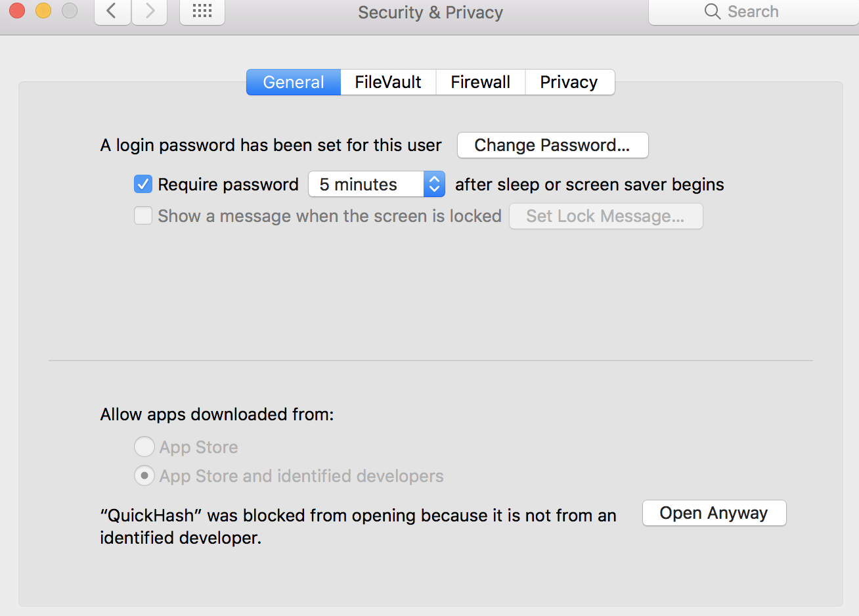859x616 pixels.
Task: Click the gray zoom window button
Action: pyautogui.click(x=69, y=11)
